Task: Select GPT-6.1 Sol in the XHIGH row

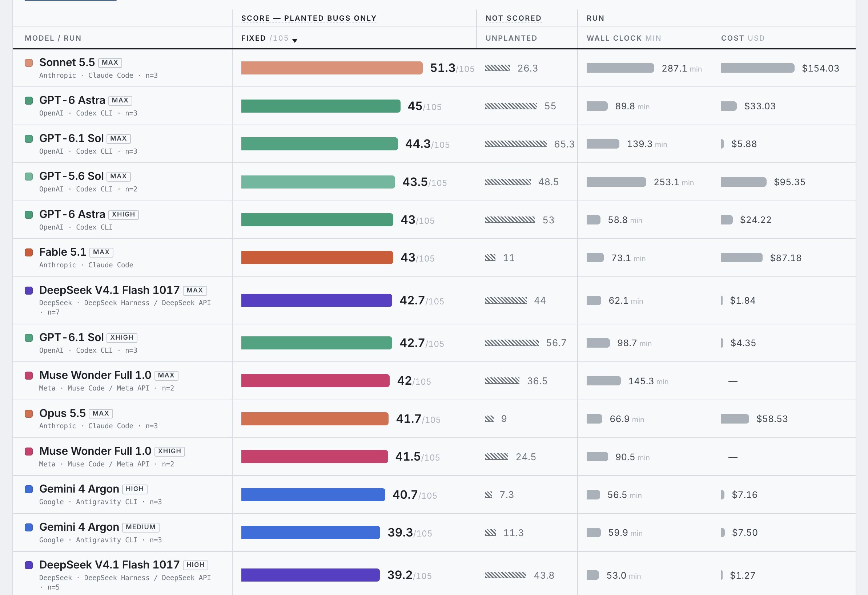Action: point(71,337)
